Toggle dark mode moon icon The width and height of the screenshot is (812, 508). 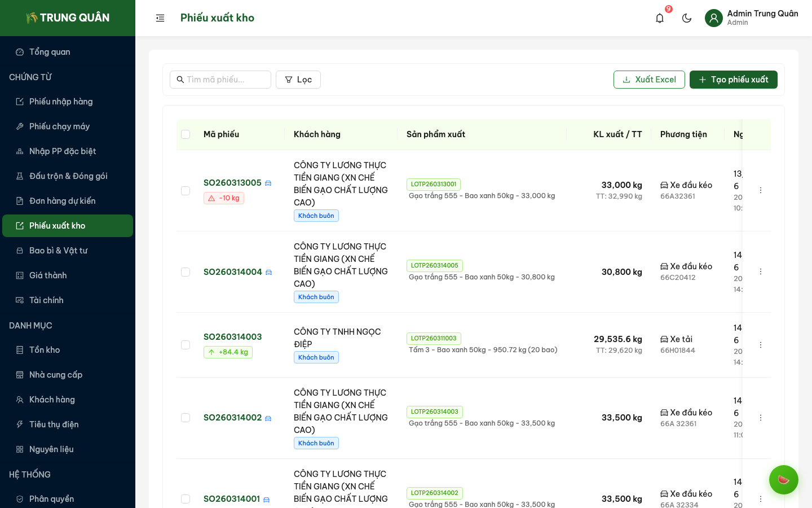[x=687, y=18]
